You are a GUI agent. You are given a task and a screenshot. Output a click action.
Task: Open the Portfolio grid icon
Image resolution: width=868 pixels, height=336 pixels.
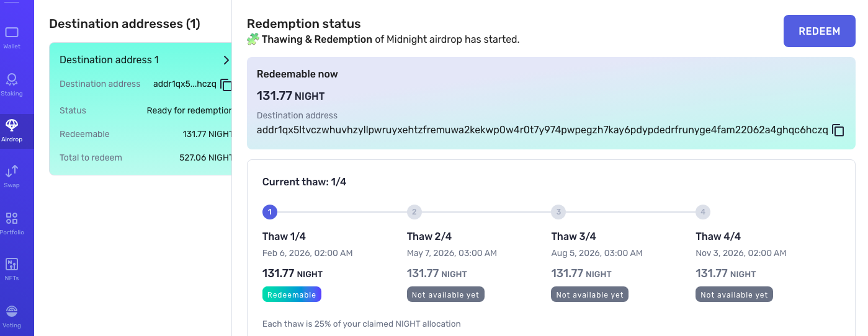click(11, 218)
